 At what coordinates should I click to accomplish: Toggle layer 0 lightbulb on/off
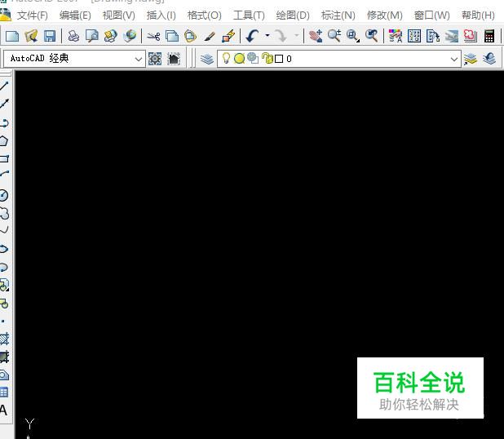tap(226, 58)
